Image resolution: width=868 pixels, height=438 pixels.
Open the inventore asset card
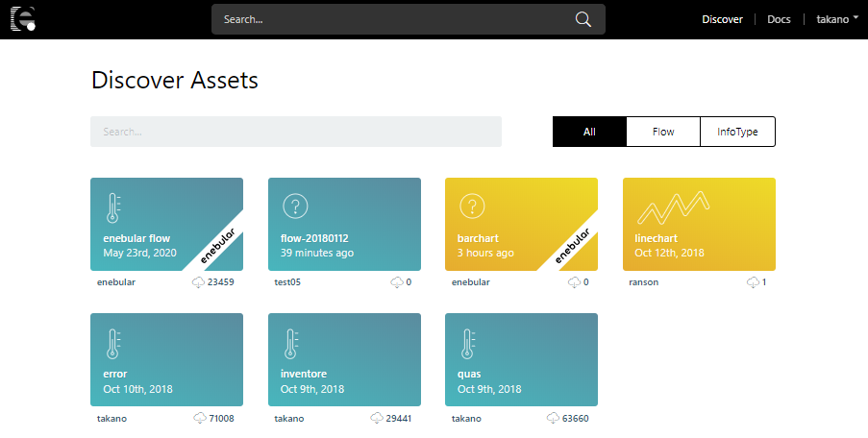point(343,359)
